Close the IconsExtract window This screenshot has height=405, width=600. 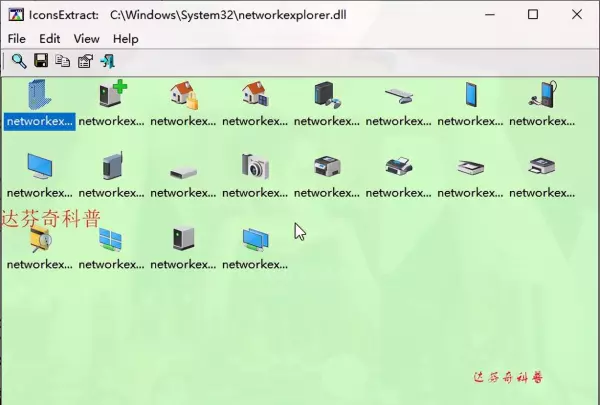(577, 15)
